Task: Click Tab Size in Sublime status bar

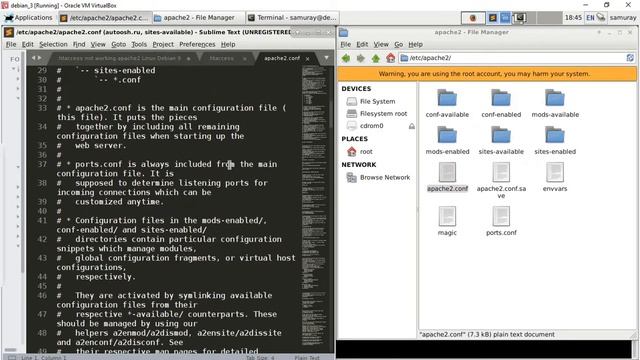Action: (x=260, y=358)
